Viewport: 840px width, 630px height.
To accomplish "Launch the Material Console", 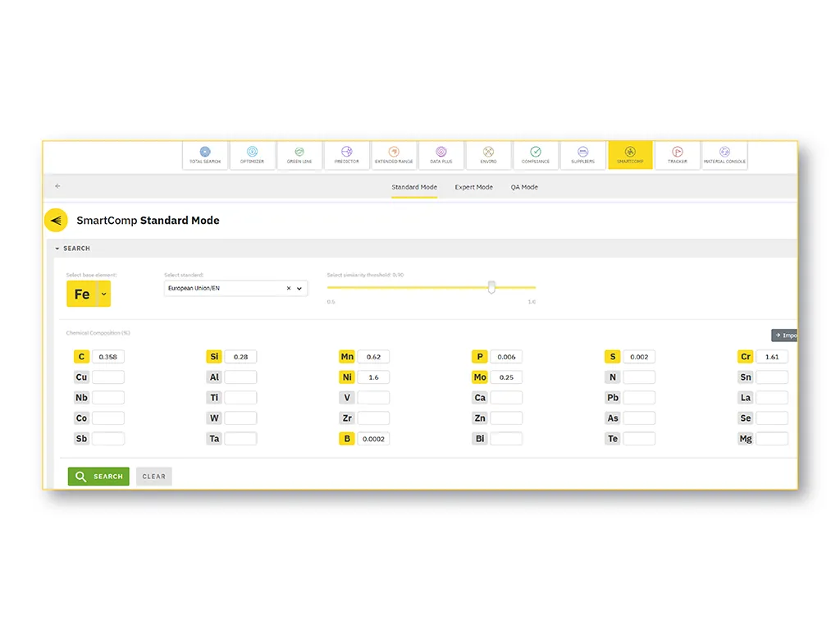I will coord(724,155).
